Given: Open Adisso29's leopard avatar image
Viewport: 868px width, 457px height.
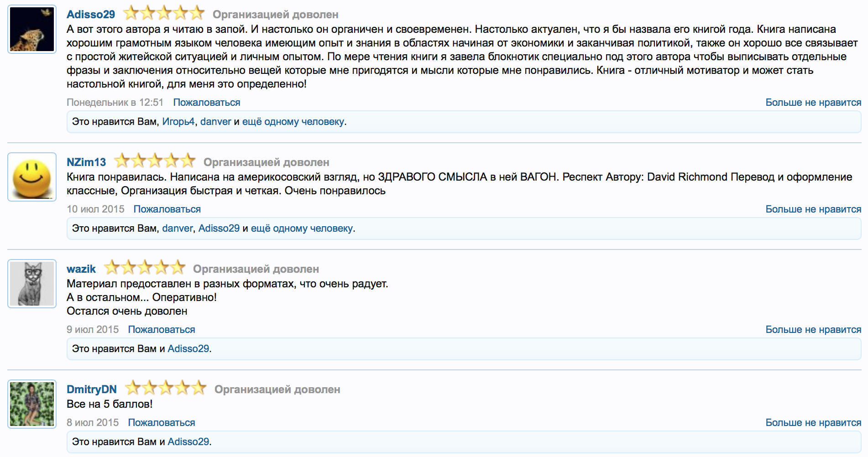Looking at the screenshot, I should 31,28.
